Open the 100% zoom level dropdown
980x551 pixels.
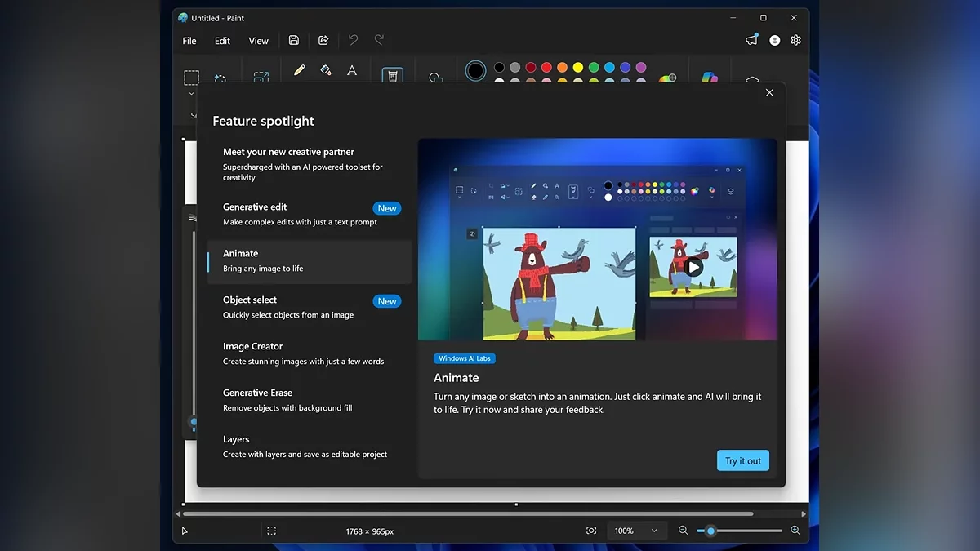tap(635, 531)
